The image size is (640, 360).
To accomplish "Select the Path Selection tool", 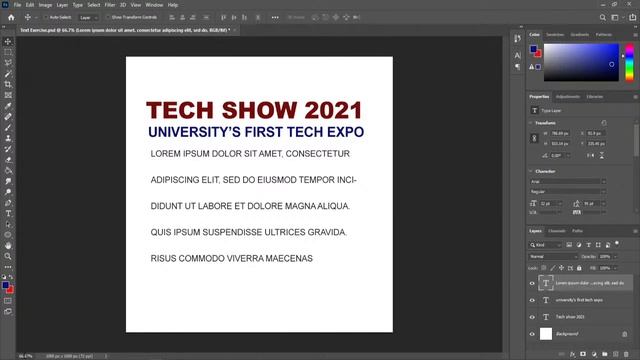I will pyautogui.click(x=8, y=224).
